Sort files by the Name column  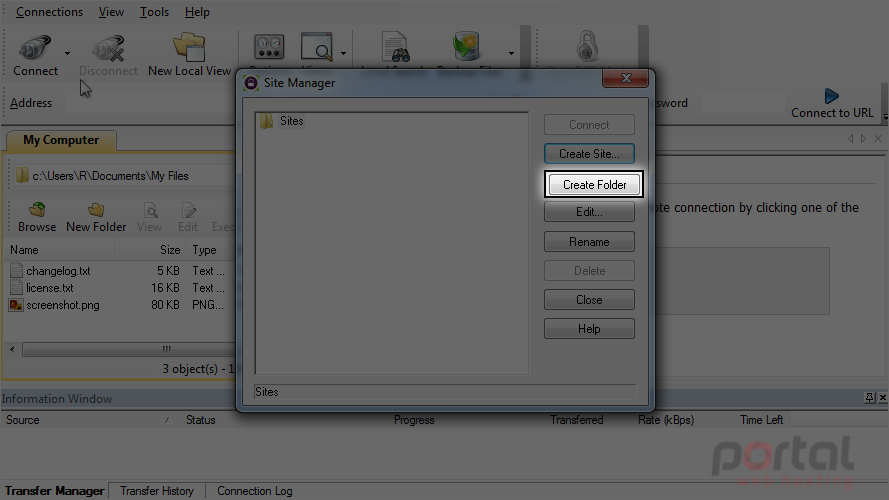24,250
